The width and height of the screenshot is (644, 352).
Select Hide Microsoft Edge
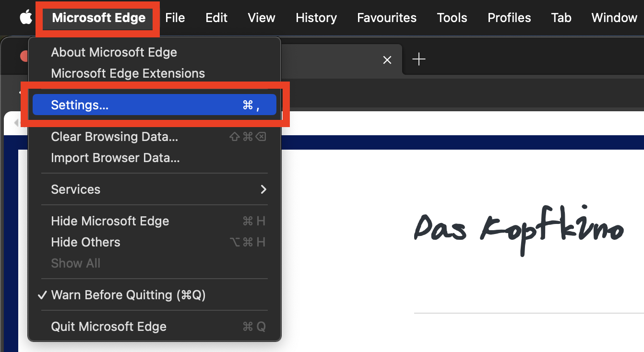pyautogui.click(x=155, y=221)
